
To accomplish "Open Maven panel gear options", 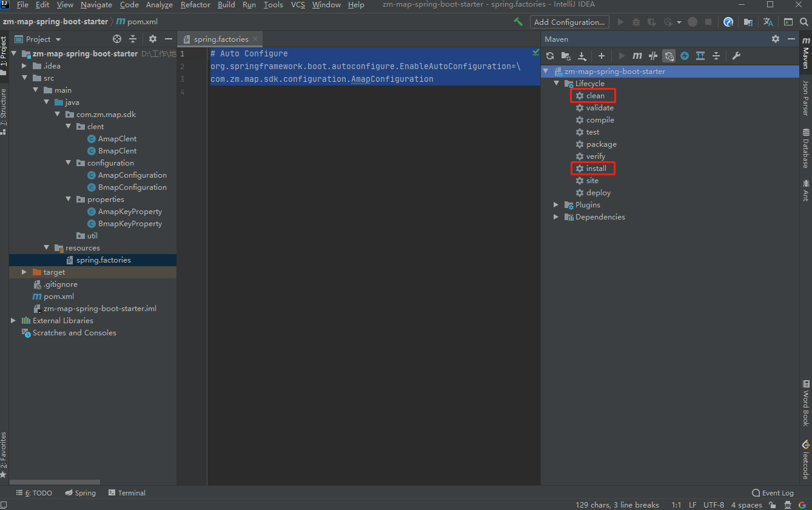I will 776,39.
